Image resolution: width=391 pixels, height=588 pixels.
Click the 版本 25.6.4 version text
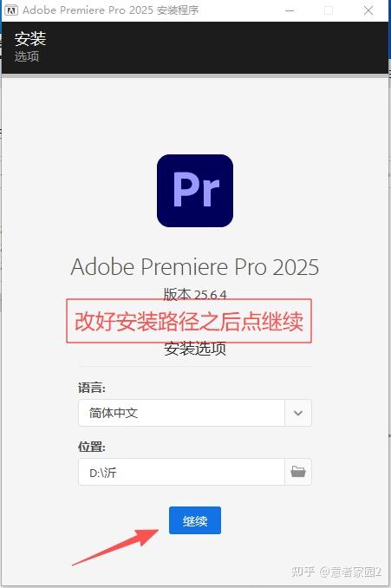[195, 294]
